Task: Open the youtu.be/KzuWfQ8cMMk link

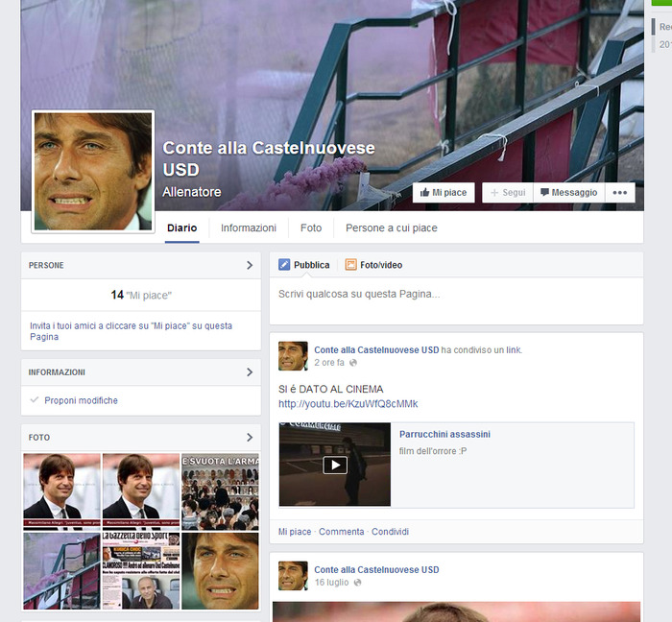Action: 348,404
